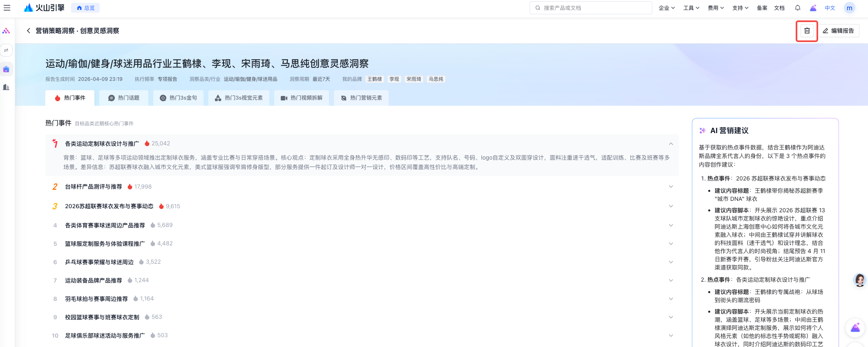Click the flame icon beside 25,042
868x347 pixels.
tap(147, 143)
